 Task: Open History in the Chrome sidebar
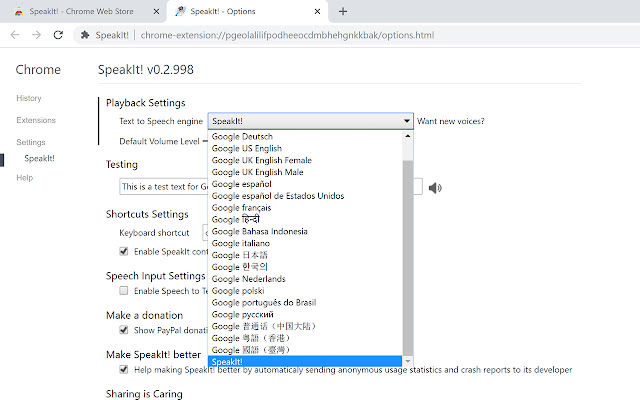point(29,98)
